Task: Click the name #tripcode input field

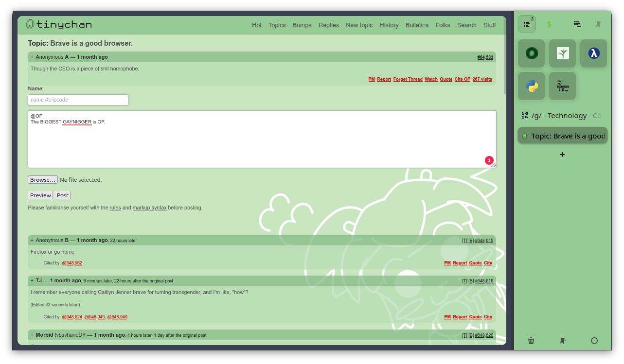Action: [78, 100]
